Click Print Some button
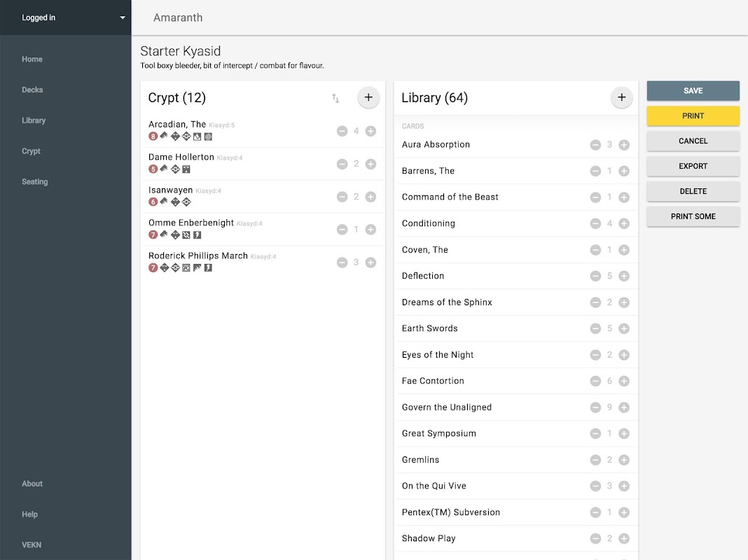The width and height of the screenshot is (748, 560). coord(693,216)
